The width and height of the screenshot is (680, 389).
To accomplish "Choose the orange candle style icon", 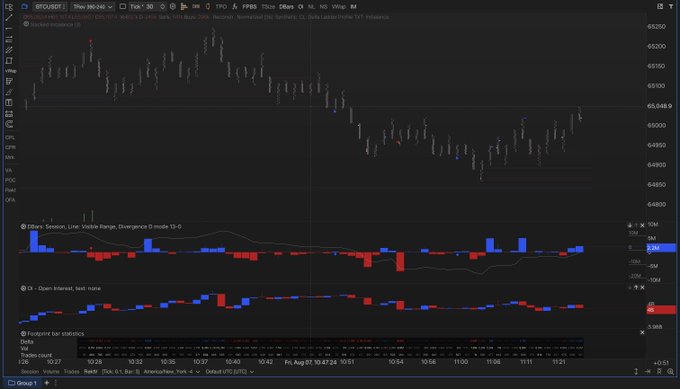I will click(x=208, y=7).
